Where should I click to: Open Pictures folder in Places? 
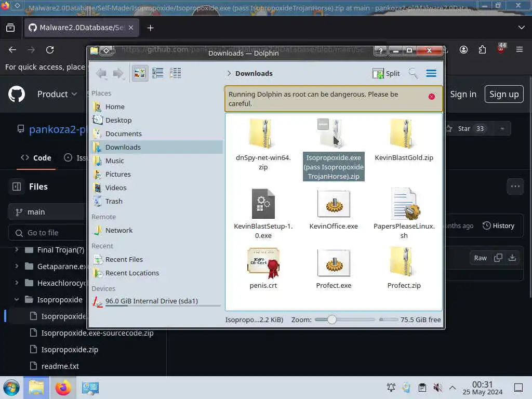coord(157,174)
